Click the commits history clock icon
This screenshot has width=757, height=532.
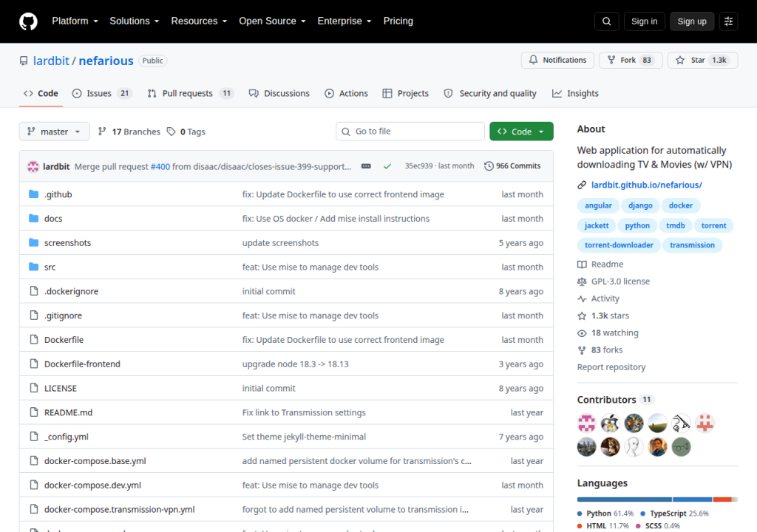[x=489, y=166]
